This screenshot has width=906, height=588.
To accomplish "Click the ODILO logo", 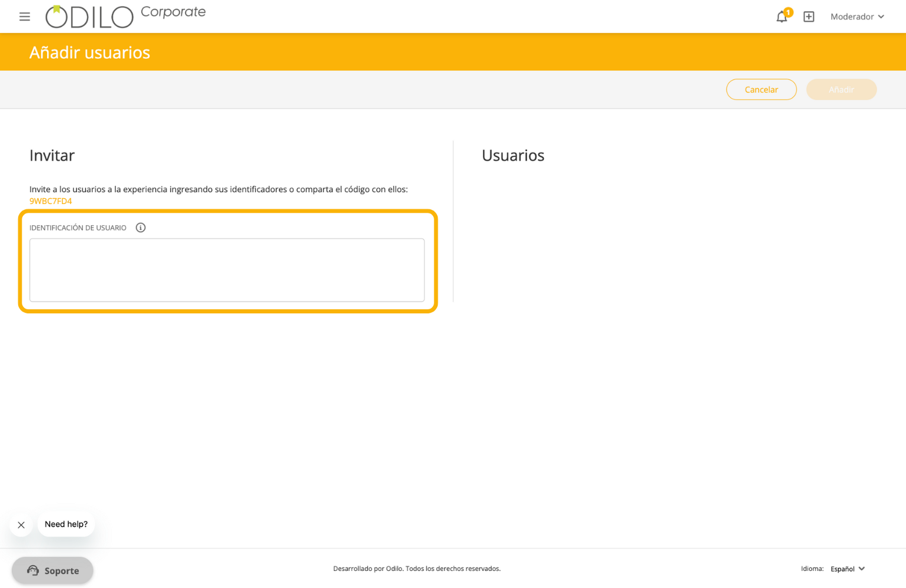I will point(89,17).
